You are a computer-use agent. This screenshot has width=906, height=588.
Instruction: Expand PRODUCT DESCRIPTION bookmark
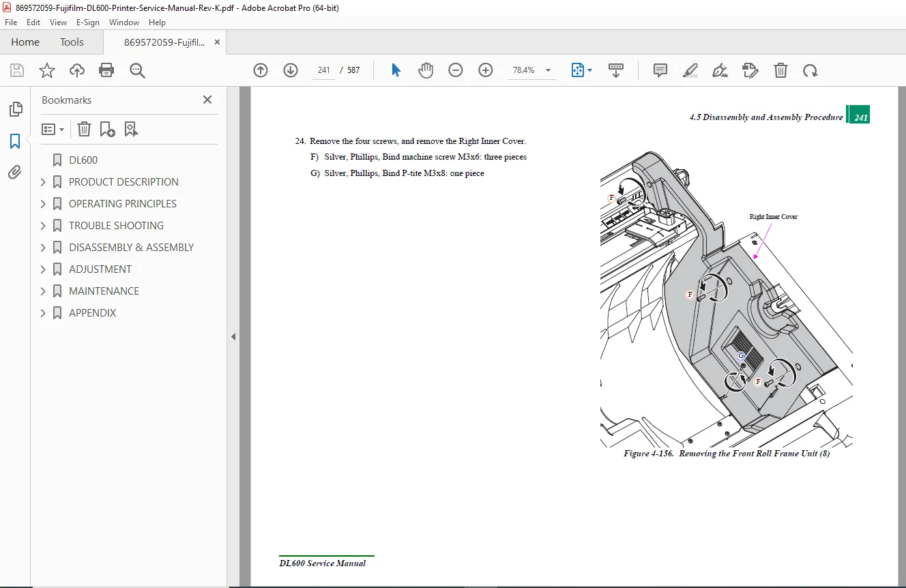(43, 182)
